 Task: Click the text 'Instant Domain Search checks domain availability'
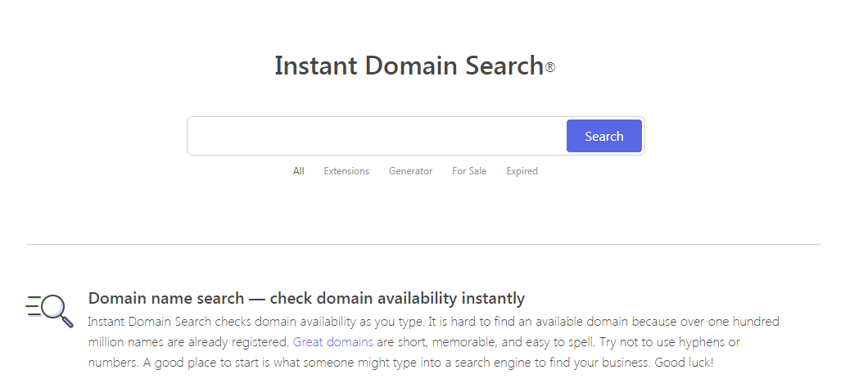221,322
